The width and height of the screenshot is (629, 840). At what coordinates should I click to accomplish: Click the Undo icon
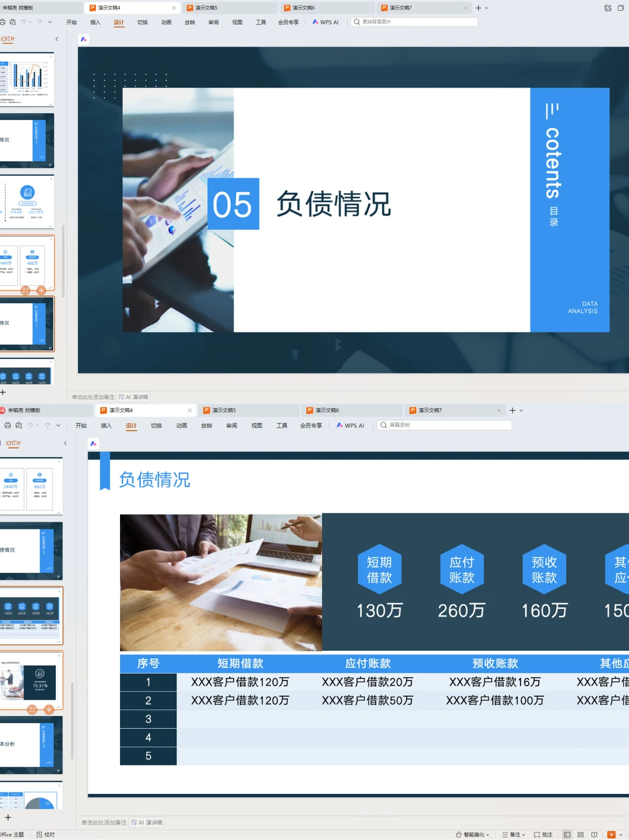(31, 425)
